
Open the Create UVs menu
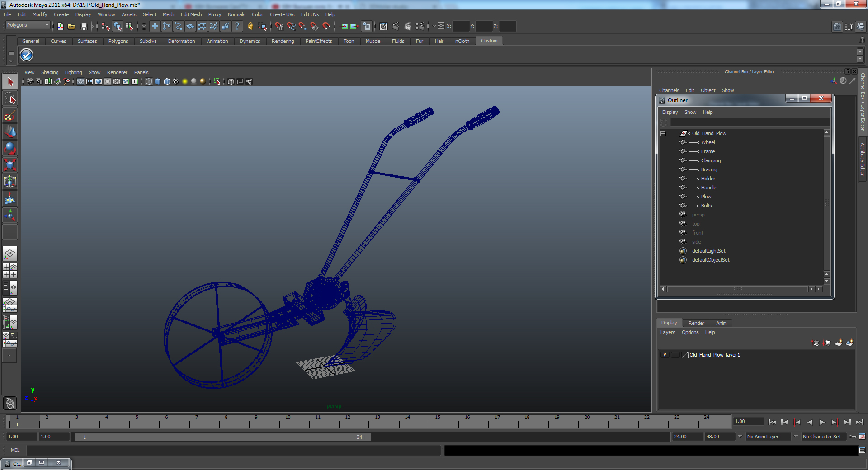point(282,14)
